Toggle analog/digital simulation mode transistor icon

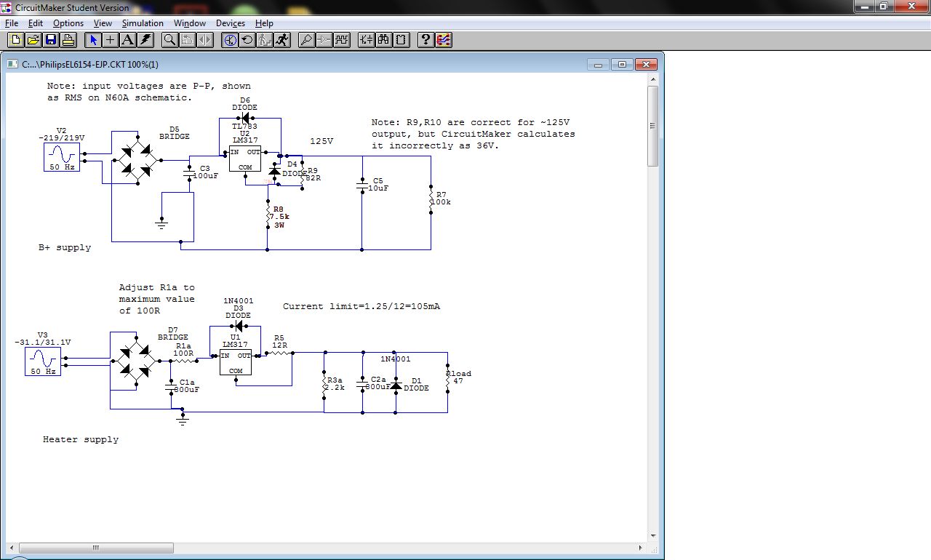pos(230,40)
